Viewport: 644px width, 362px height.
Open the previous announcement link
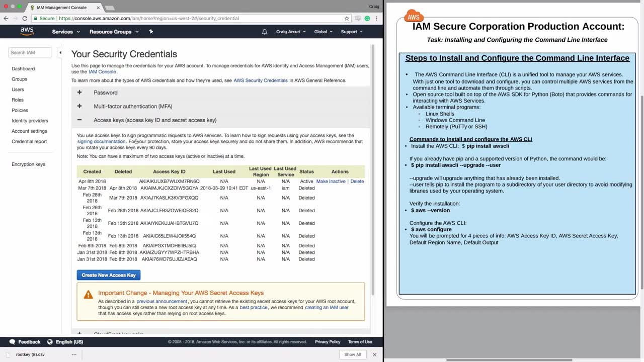click(163, 302)
